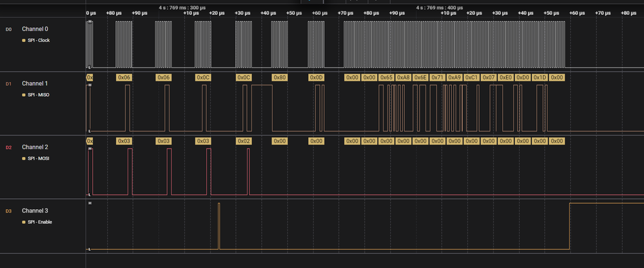Click the SPI - Clock analyzer label
Viewport: 644px width, 268px height.
[39, 40]
